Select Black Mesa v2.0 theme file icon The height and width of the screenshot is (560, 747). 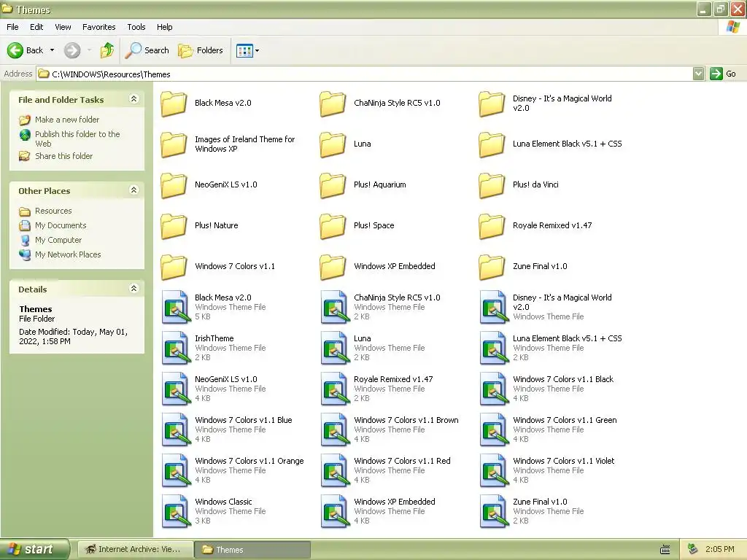176,307
